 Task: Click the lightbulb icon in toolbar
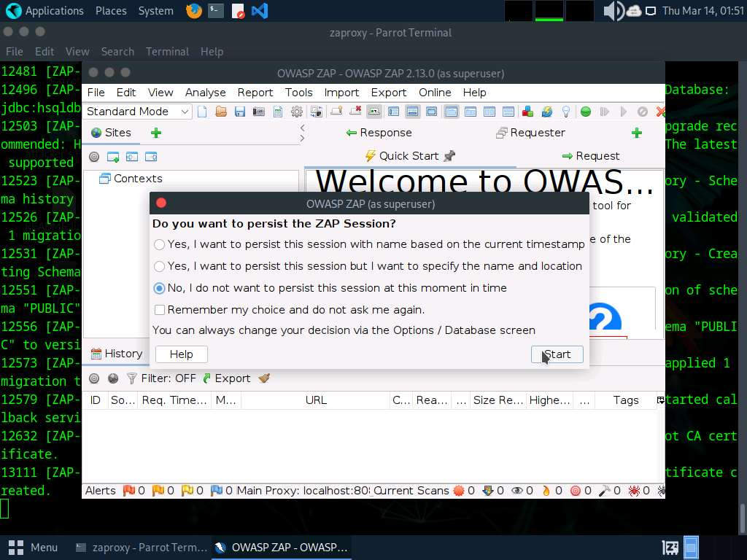[x=565, y=112]
